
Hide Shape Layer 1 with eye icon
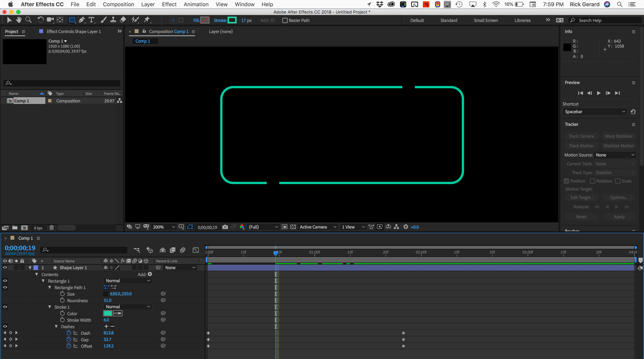pyautogui.click(x=5, y=268)
